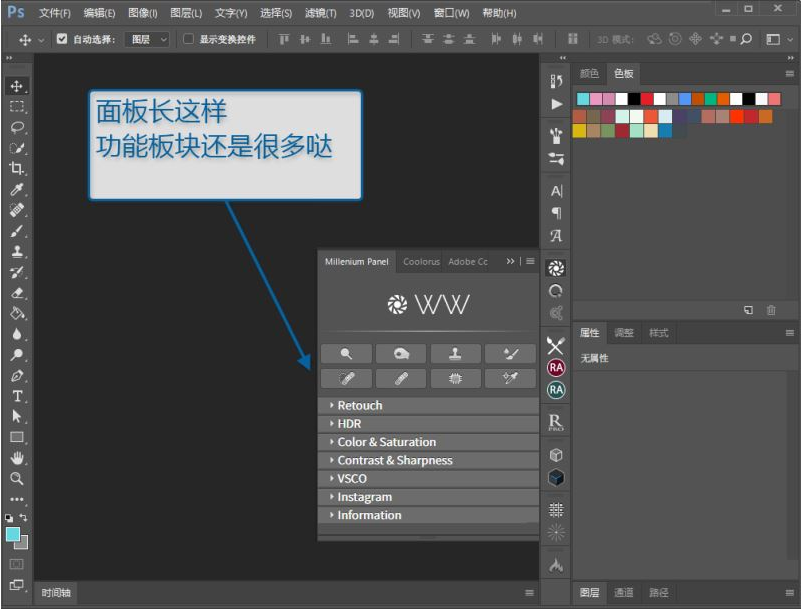
Task: Select the Eraser tool
Action: point(17,293)
